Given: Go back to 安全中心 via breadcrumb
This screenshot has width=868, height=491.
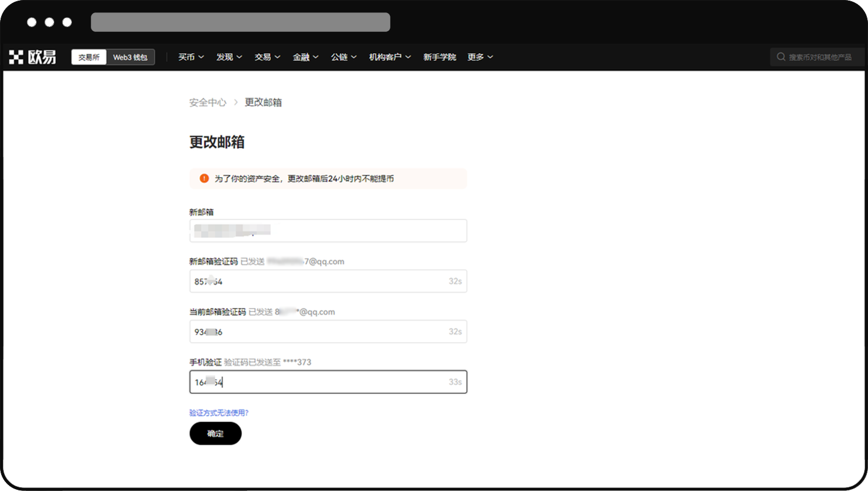Looking at the screenshot, I should click(208, 102).
